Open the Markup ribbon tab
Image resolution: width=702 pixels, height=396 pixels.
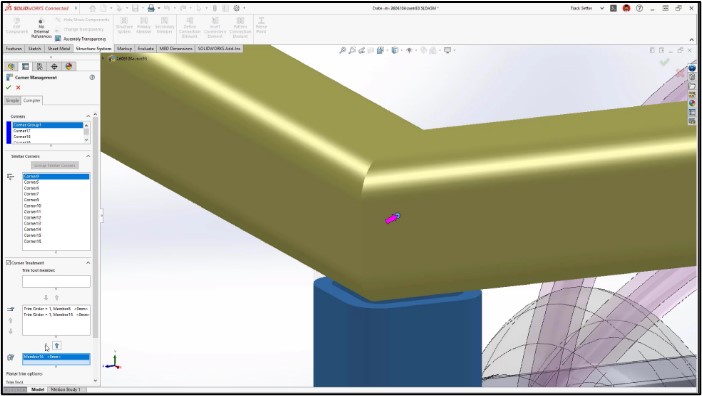[124, 48]
